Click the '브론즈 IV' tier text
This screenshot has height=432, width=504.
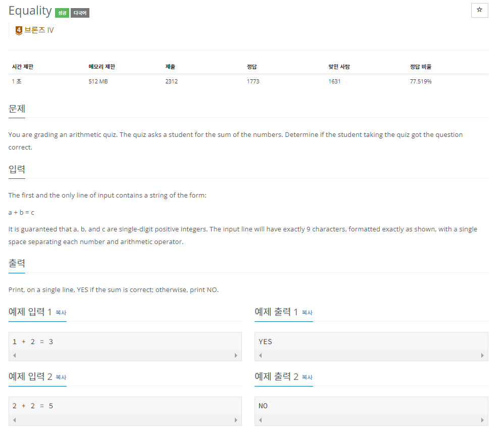coord(39,30)
